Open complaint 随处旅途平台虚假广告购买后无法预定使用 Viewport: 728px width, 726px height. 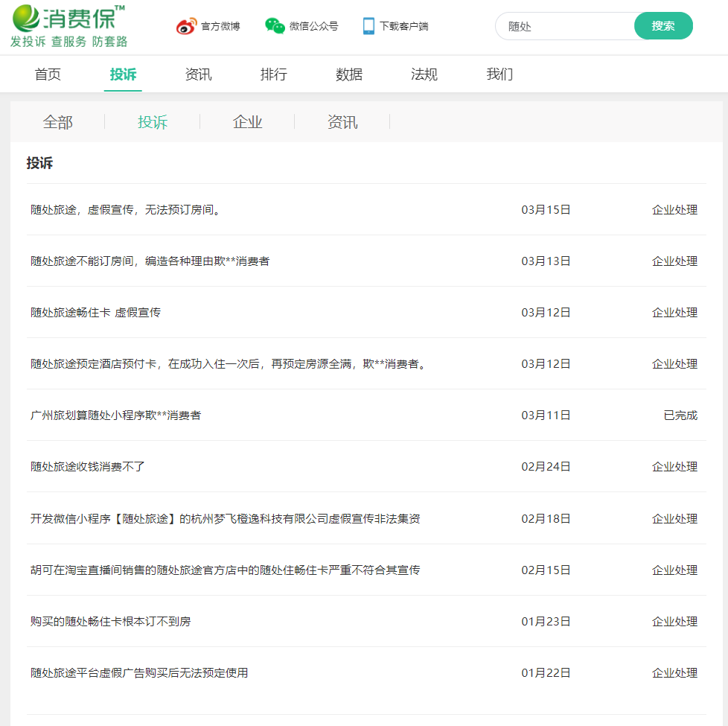pos(139,673)
